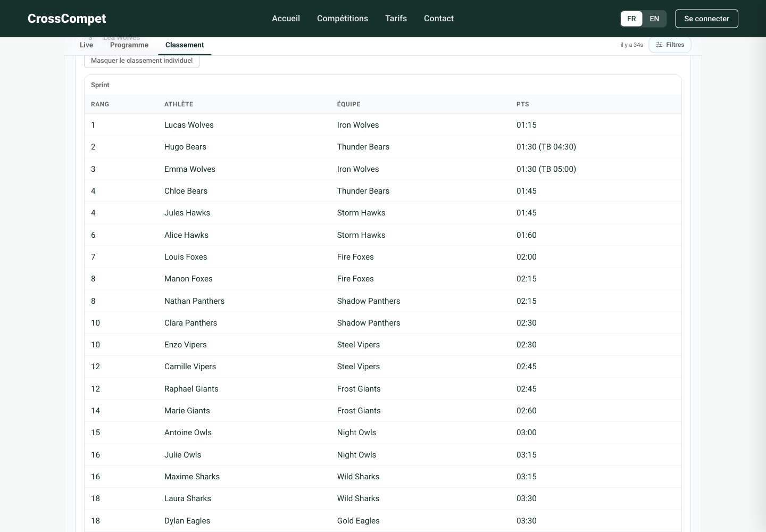Select athlete Laura Sharks

[188, 498]
